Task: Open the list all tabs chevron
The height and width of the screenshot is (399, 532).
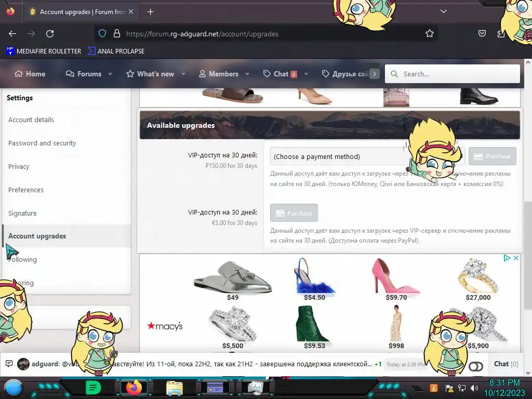Action: pyautogui.click(x=444, y=11)
